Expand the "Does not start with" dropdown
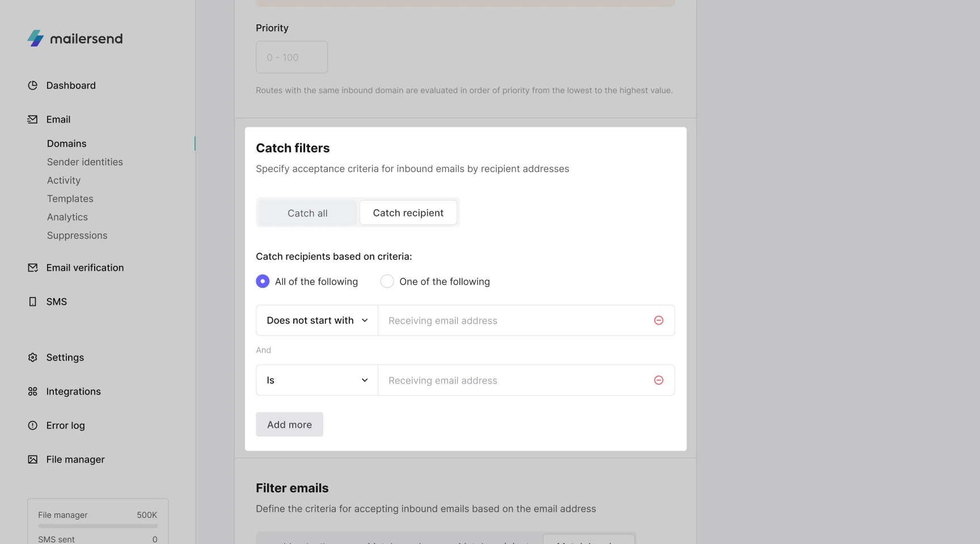Viewport: 980px width, 544px height. [317, 321]
